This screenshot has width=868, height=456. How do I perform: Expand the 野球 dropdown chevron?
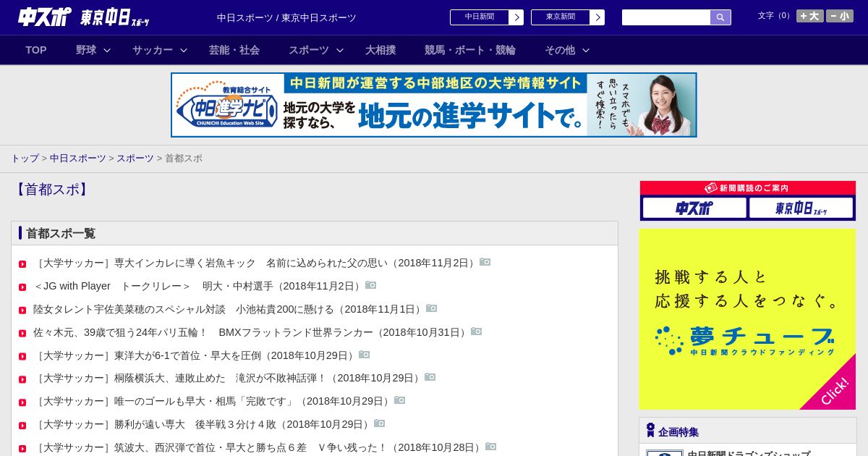pos(107,50)
